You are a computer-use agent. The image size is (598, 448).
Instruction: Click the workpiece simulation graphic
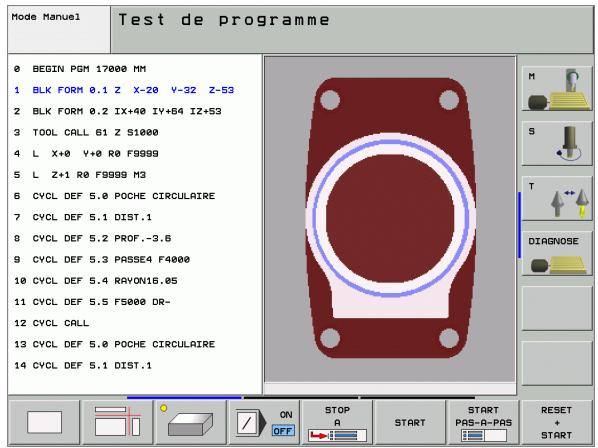click(x=390, y=218)
